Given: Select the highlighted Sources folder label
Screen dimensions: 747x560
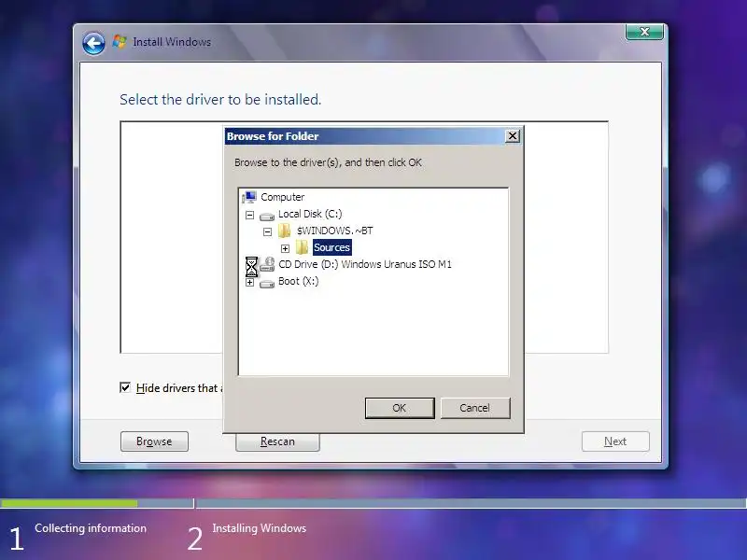Looking at the screenshot, I should [332, 247].
